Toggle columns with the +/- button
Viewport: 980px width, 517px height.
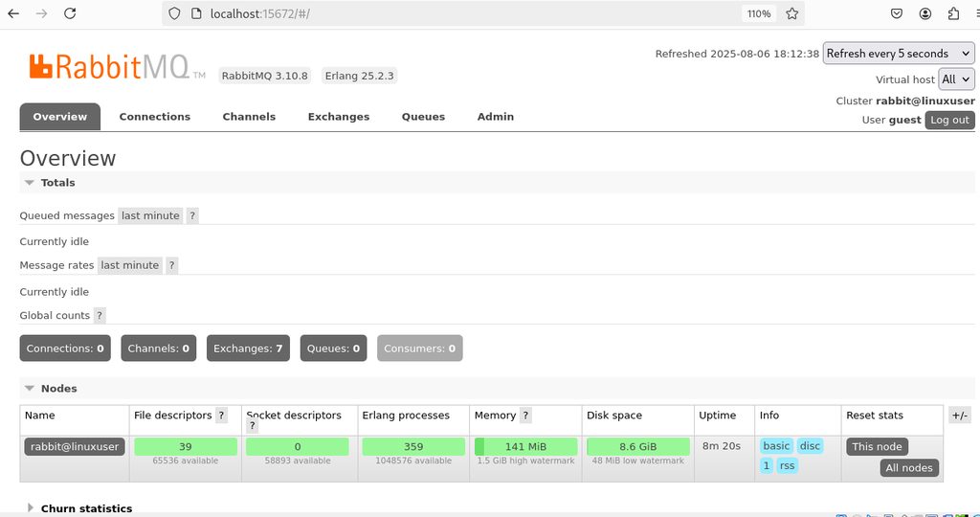tap(959, 416)
